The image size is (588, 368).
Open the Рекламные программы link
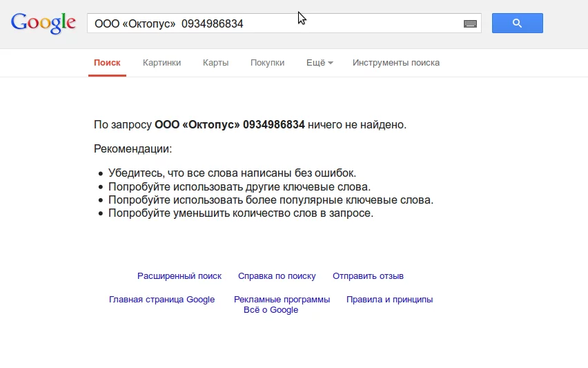click(x=282, y=300)
